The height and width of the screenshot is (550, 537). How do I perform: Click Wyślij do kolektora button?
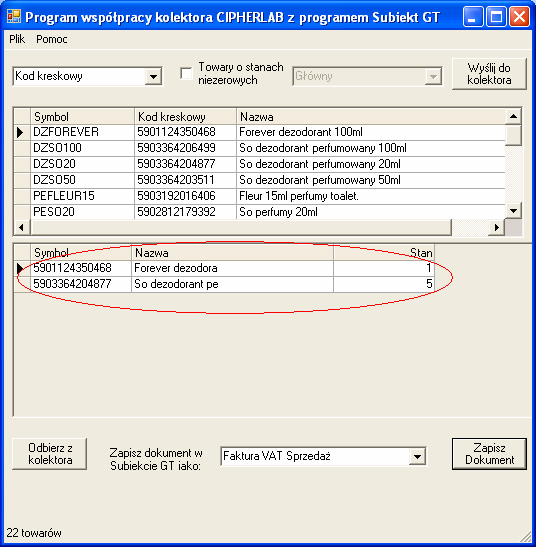tap(489, 74)
